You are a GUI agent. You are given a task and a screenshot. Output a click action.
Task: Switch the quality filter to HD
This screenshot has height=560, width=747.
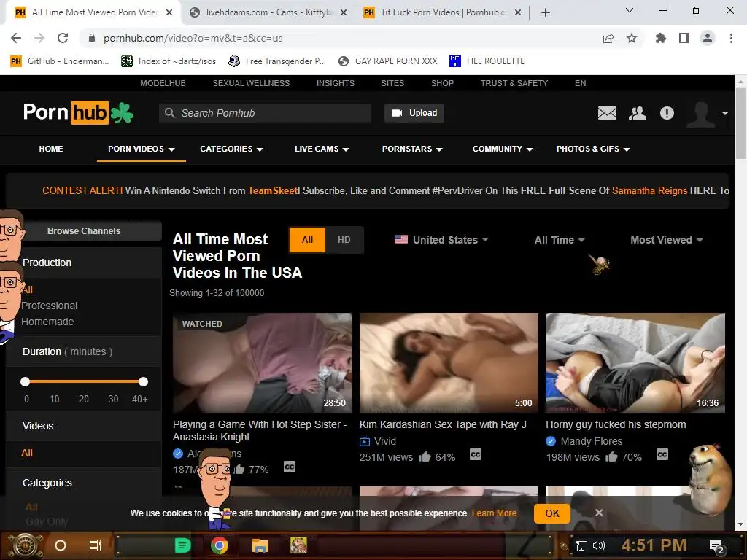344,239
